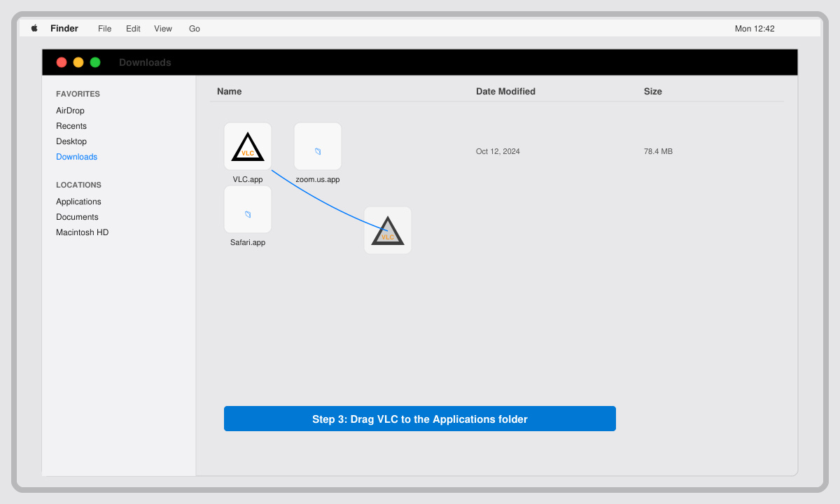Open the Go menu
The width and height of the screenshot is (840, 504).
pos(195,29)
